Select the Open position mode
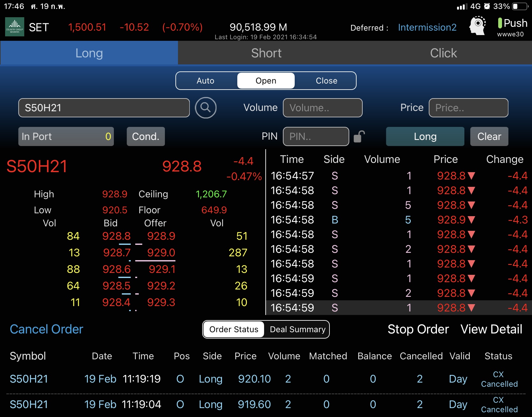This screenshot has height=417, width=532. click(266, 81)
